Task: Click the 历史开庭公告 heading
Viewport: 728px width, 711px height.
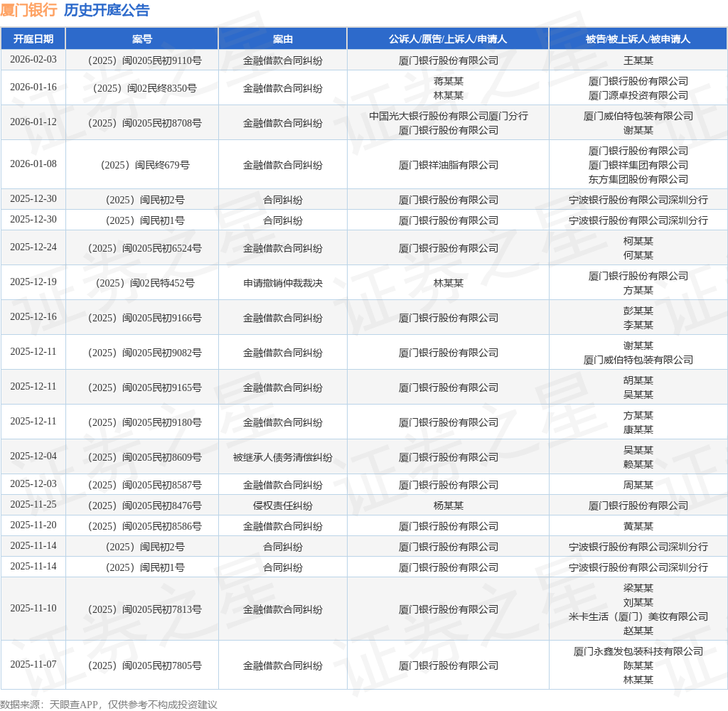Action: pyautogui.click(x=107, y=10)
